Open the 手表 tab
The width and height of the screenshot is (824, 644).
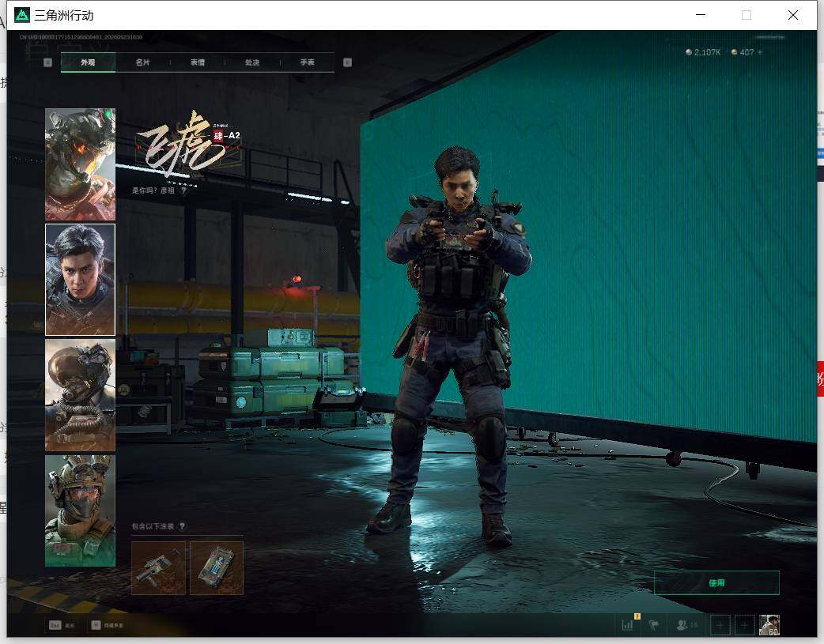click(x=308, y=62)
